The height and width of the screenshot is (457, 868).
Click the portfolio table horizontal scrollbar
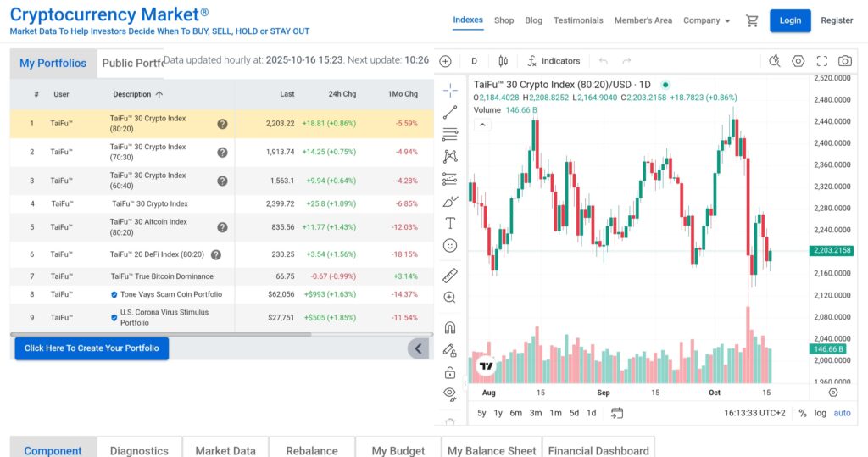tap(160, 335)
